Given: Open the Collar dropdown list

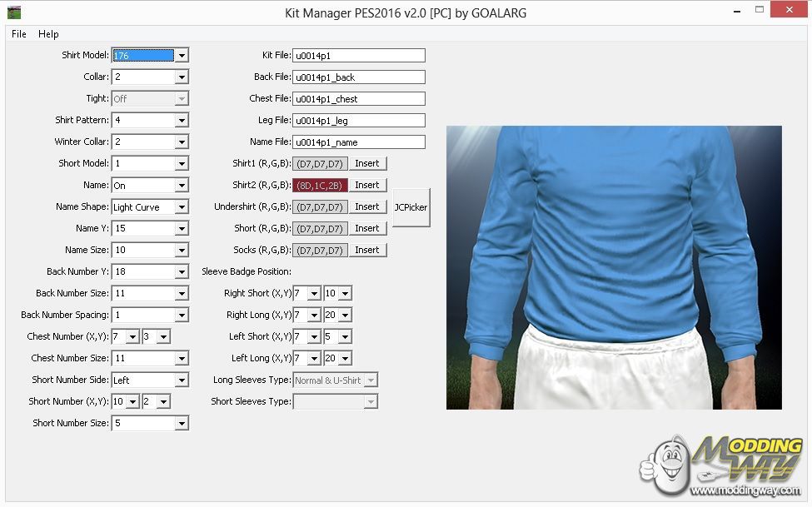Looking at the screenshot, I should coord(182,77).
